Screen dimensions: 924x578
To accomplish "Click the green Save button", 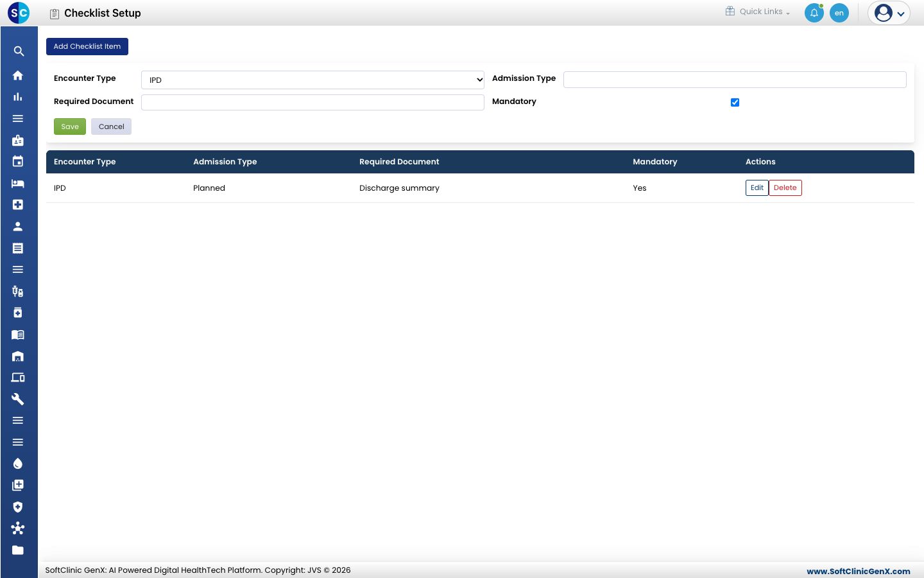I will (x=70, y=127).
